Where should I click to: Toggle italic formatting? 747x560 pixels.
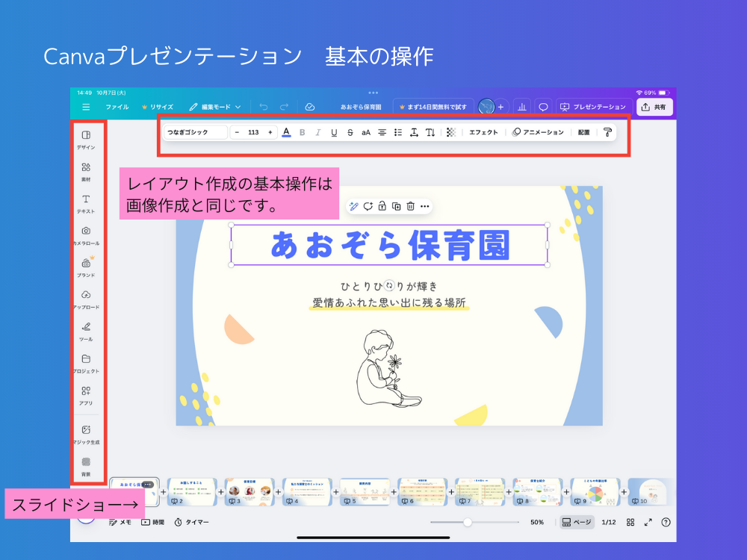[x=318, y=132]
